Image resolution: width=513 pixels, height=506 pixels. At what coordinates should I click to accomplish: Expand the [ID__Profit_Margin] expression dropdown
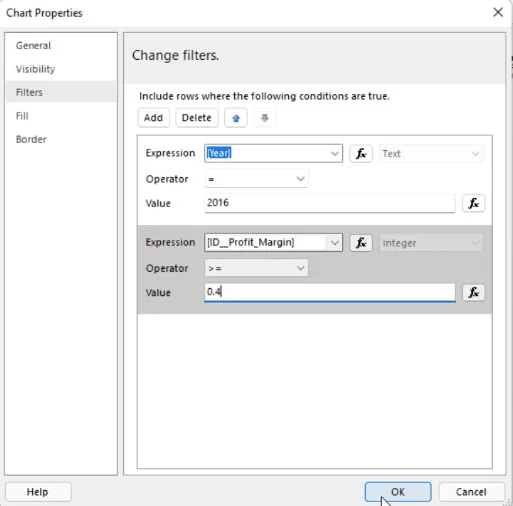pos(334,243)
